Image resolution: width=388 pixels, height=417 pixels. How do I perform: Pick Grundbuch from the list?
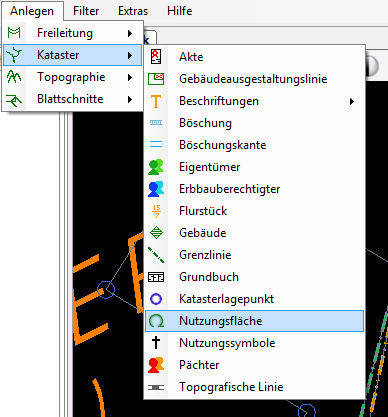[254, 277]
